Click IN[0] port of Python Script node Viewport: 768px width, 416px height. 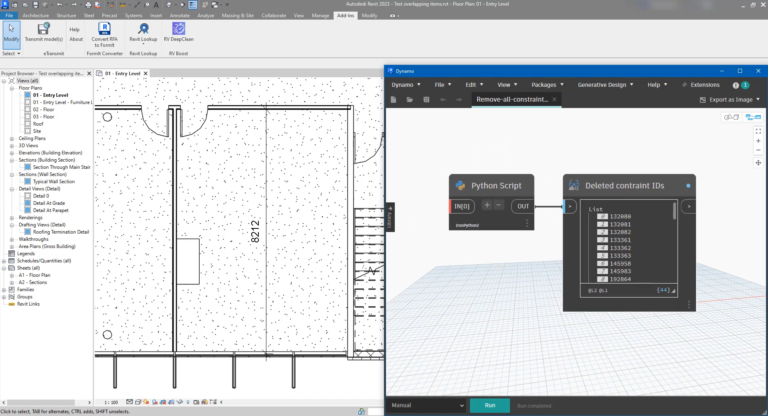pyautogui.click(x=462, y=206)
